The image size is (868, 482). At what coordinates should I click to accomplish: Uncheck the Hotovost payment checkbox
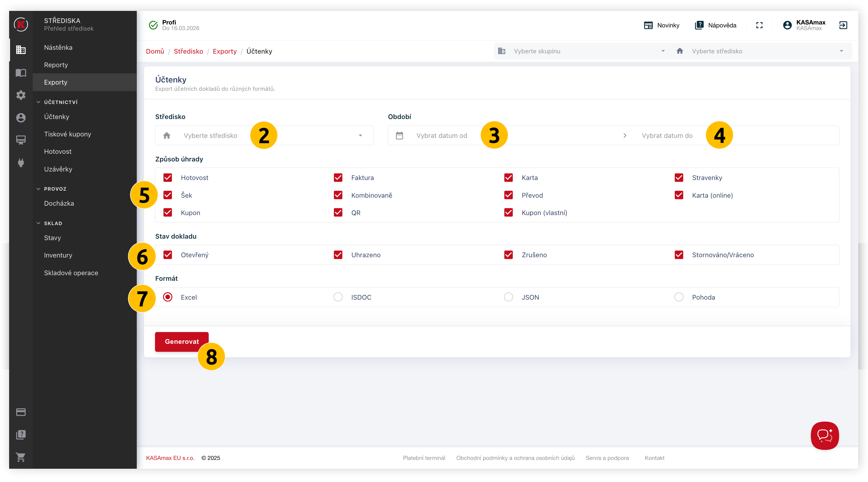(x=167, y=177)
